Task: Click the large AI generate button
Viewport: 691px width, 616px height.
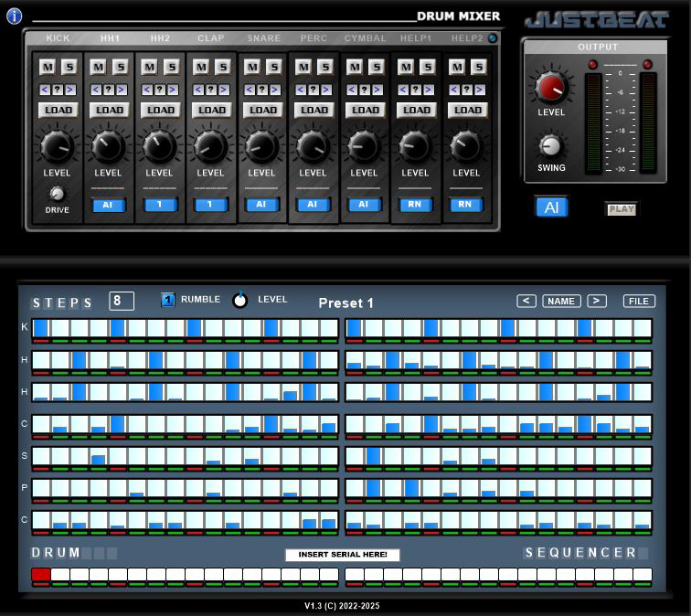Action: click(x=551, y=207)
